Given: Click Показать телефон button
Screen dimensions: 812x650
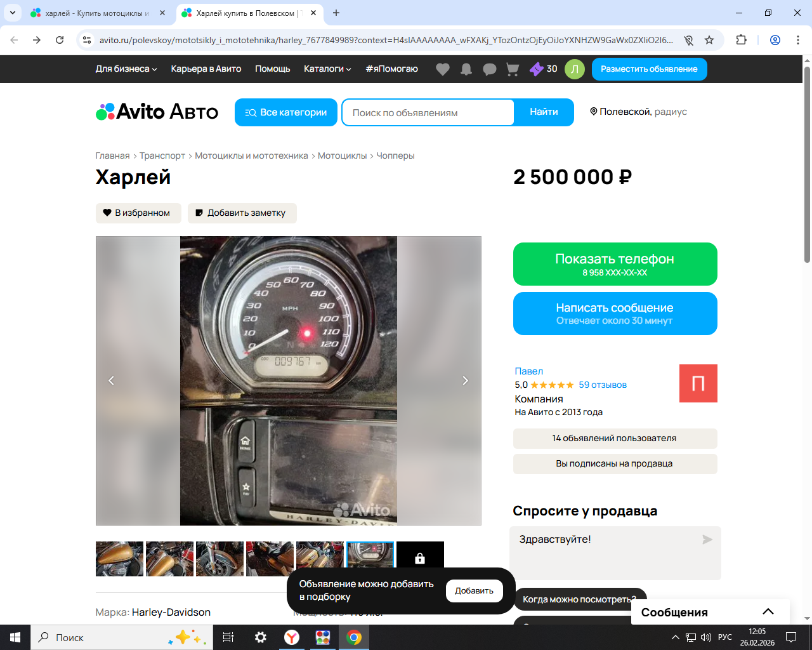Looking at the screenshot, I should pos(615,264).
